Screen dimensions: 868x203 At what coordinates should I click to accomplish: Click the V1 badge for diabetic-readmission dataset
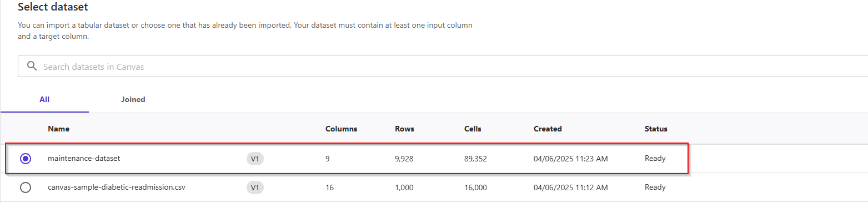pyautogui.click(x=255, y=187)
